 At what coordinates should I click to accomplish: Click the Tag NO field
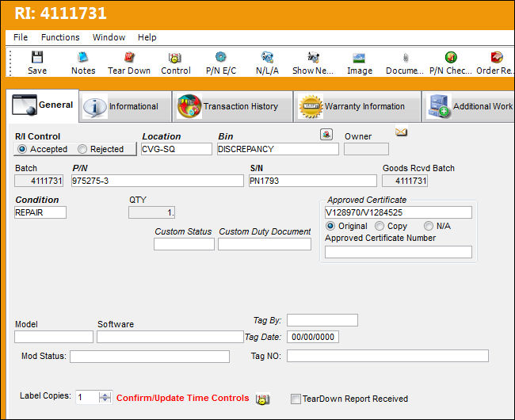(x=387, y=356)
